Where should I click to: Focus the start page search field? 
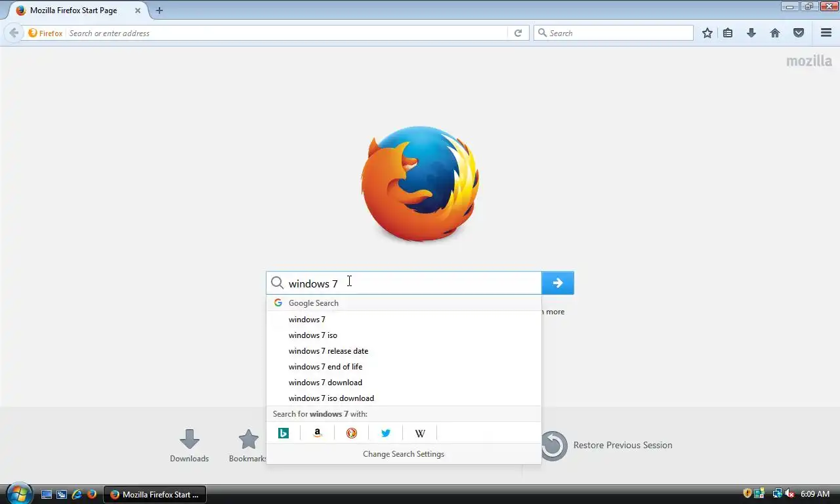coord(404,283)
